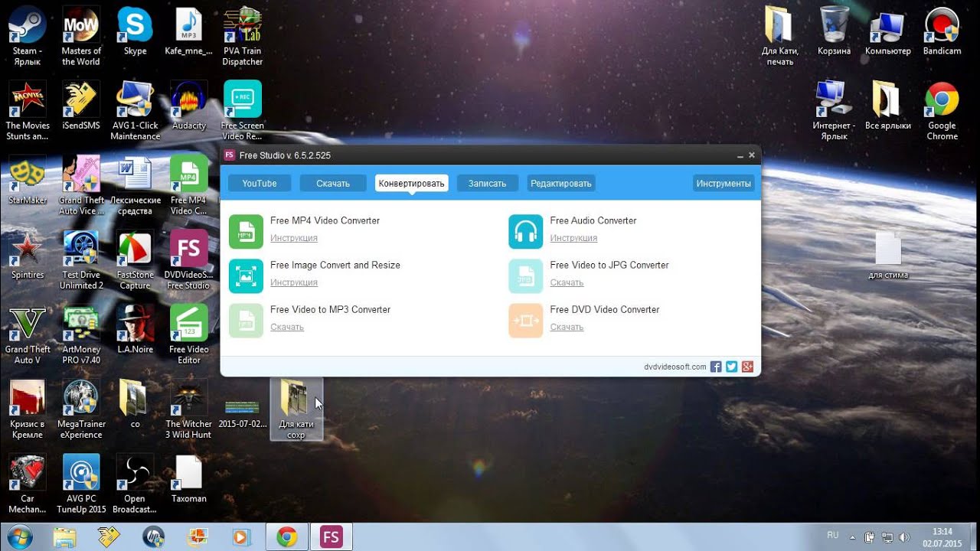Viewport: 980px width, 551px height.
Task: Open the Facebook icon in Free Studio footer
Action: pyautogui.click(x=716, y=367)
